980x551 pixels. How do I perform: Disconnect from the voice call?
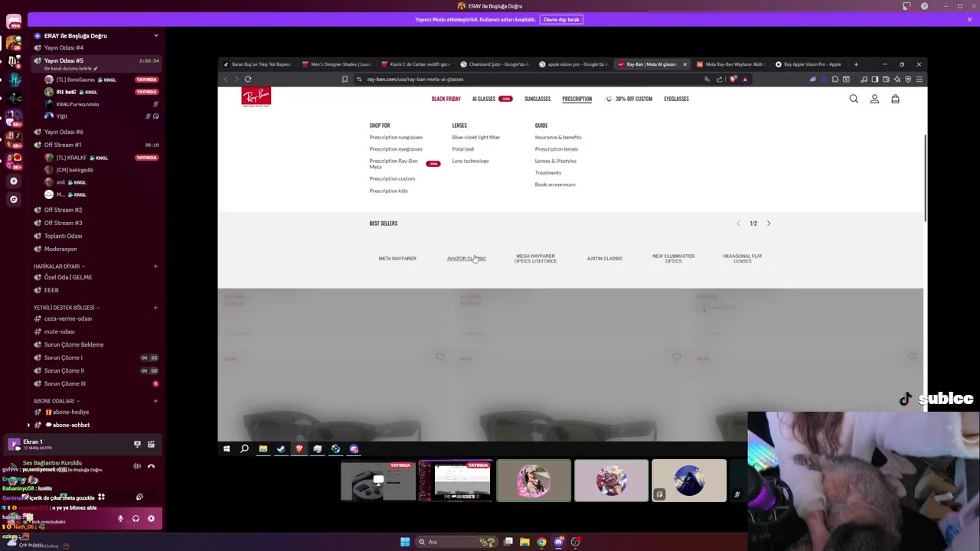tap(151, 466)
